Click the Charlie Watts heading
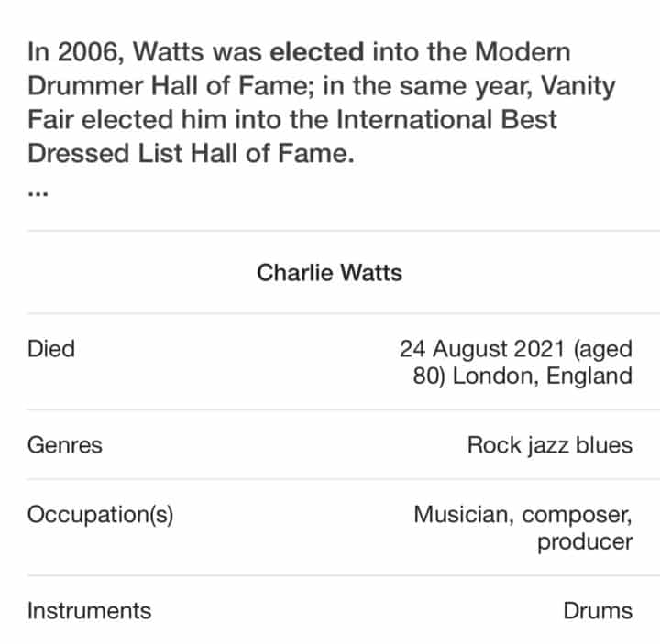The height and width of the screenshot is (644, 660). 330,273
